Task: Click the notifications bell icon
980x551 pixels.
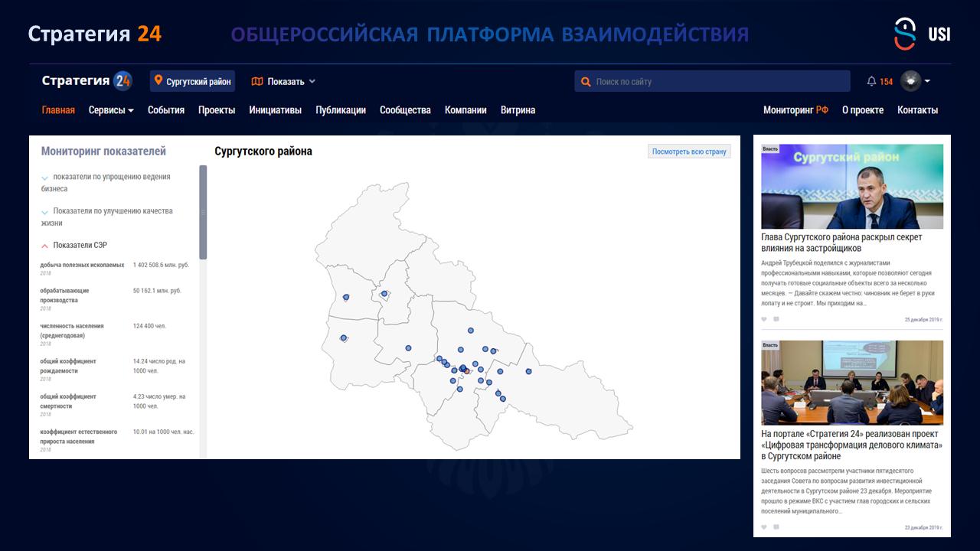Action: pos(871,81)
